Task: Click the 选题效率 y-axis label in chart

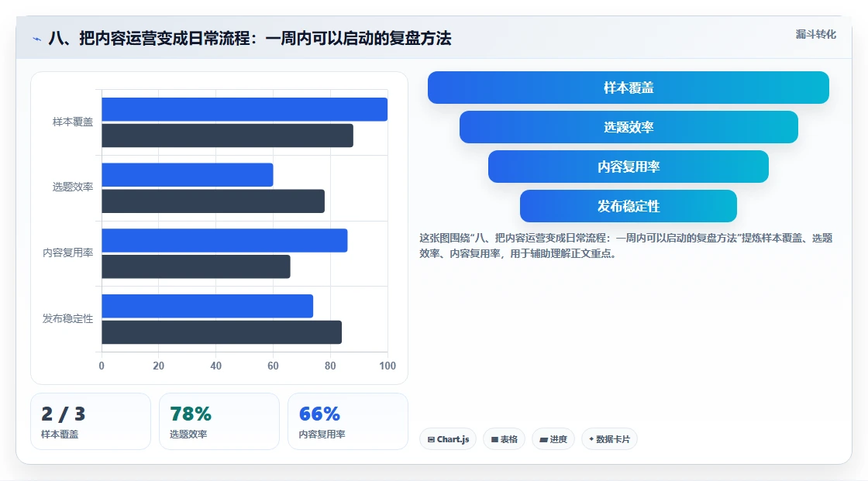Action: click(x=73, y=187)
